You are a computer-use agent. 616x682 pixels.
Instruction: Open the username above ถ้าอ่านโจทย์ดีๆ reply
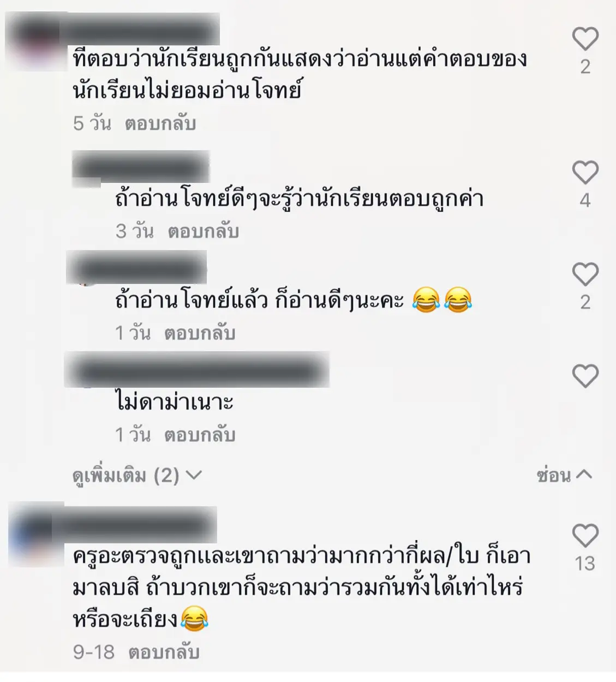[141, 167]
